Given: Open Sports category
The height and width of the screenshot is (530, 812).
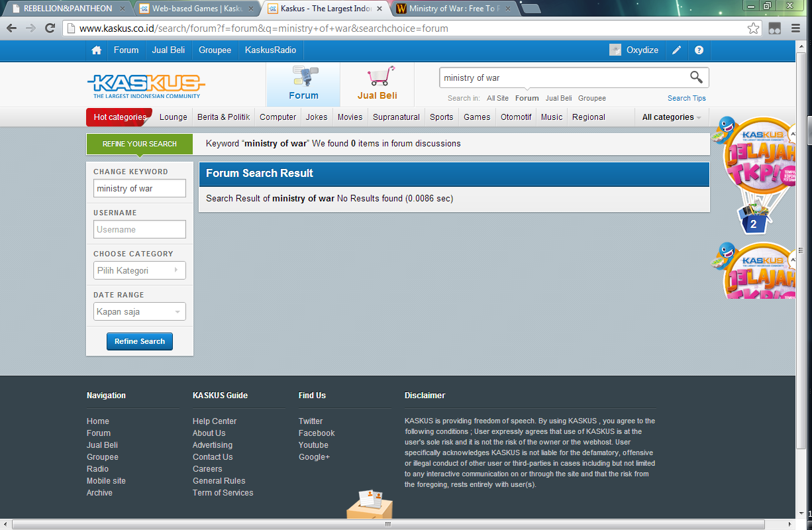Looking at the screenshot, I should (442, 117).
